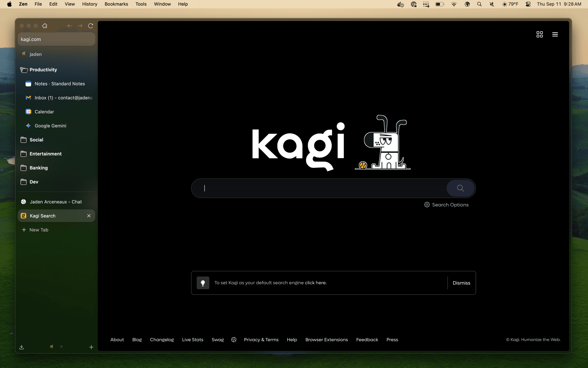This screenshot has width=588, height=368.
Task: Open downloads from the sidebar footer icon
Action: tap(21, 347)
